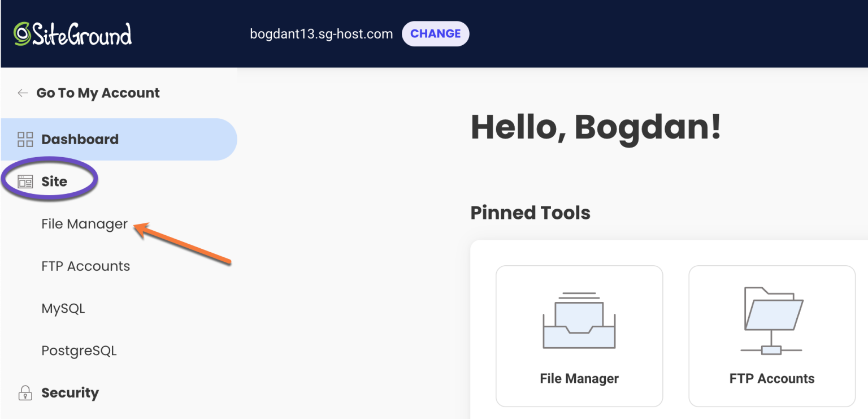Open the File Manager inbox icon
The height and width of the screenshot is (419, 868).
tap(579, 319)
